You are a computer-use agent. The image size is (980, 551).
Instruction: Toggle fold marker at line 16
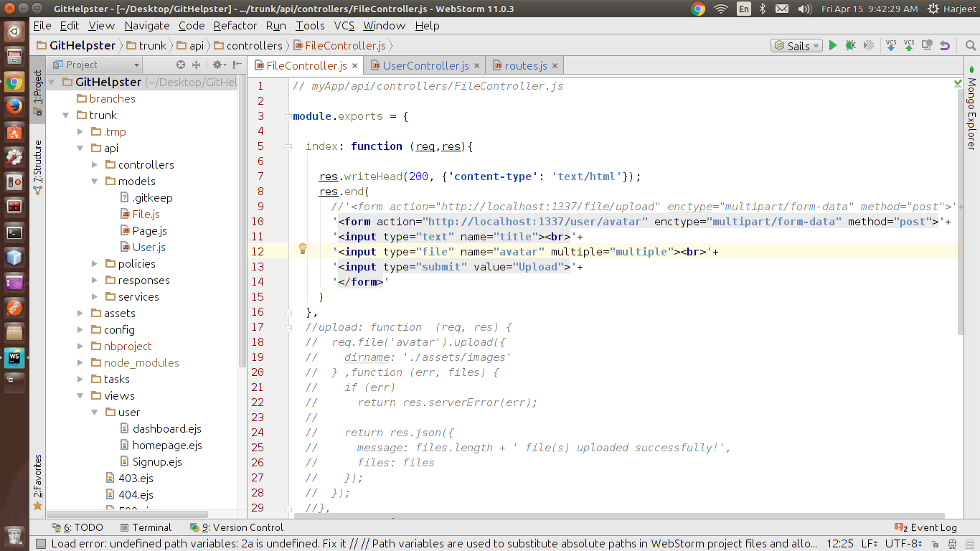click(x=288, y=312)
